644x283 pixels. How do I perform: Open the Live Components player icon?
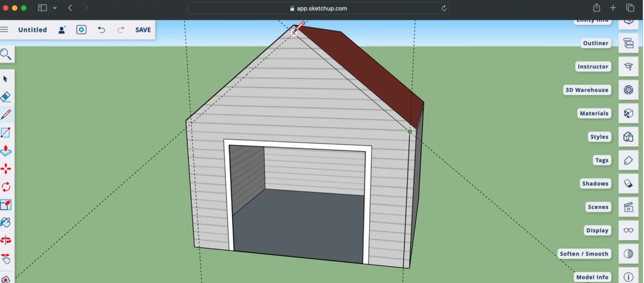(x=81, y=30)
